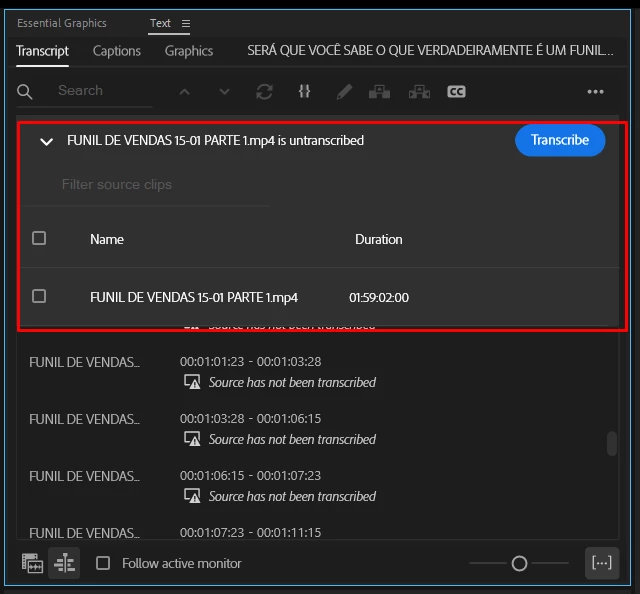Click timecode 00:01:06:15 - 00:01:07:23
Image resolution: width=640 pixels, height=594 pixels.
tap(251, 476)
